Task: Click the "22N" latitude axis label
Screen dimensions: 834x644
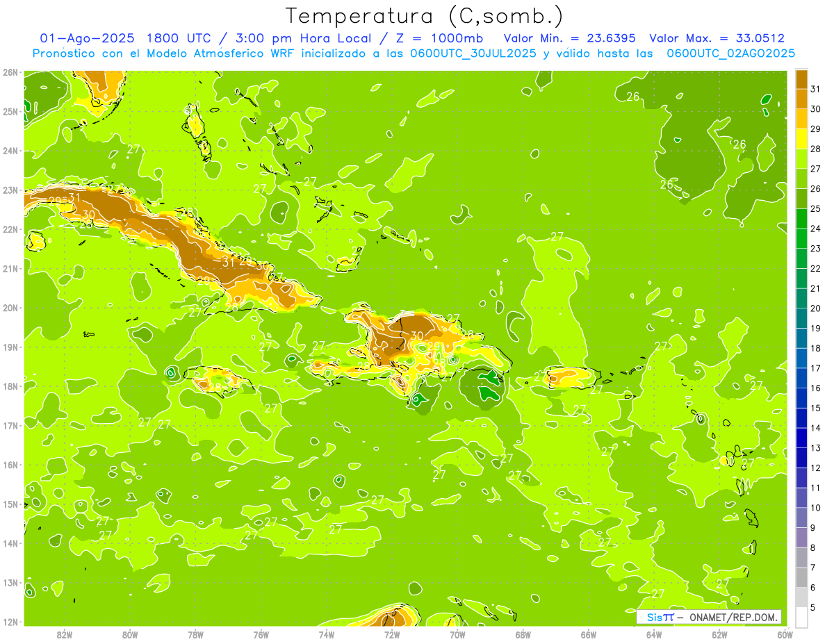Action: click(10, 229)
